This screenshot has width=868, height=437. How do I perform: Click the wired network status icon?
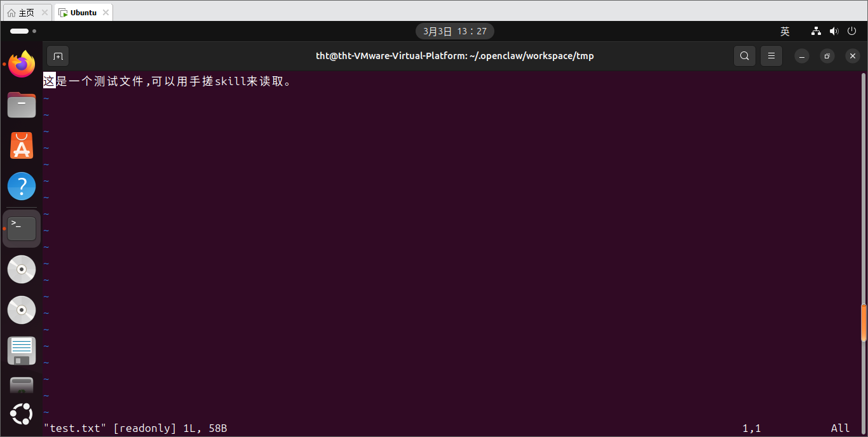(x=817, y=31)
